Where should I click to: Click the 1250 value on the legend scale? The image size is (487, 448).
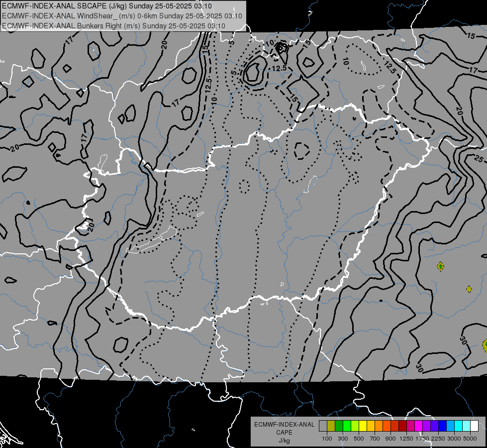[x=406, y=439]
